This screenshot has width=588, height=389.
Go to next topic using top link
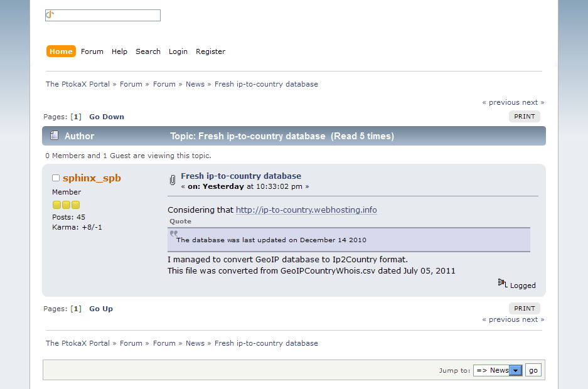pyautogui.click(x=533, y=102)
